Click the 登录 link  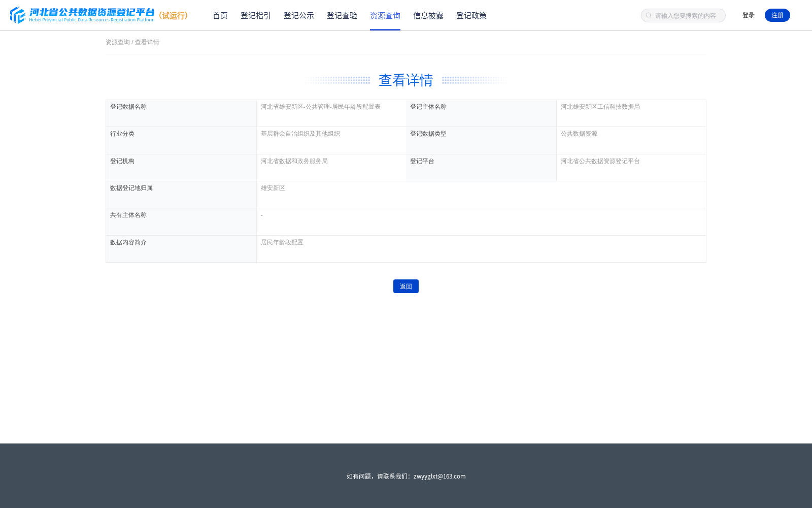[749, 15]
